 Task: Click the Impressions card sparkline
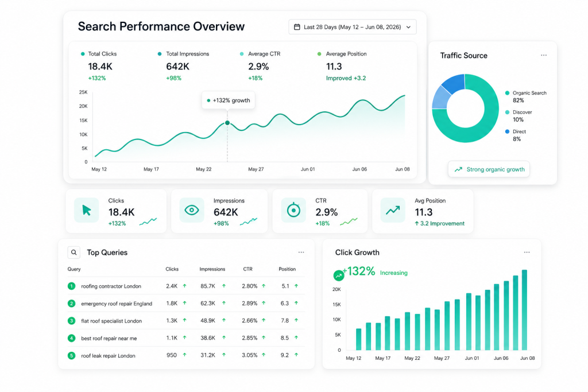point(249,222)
